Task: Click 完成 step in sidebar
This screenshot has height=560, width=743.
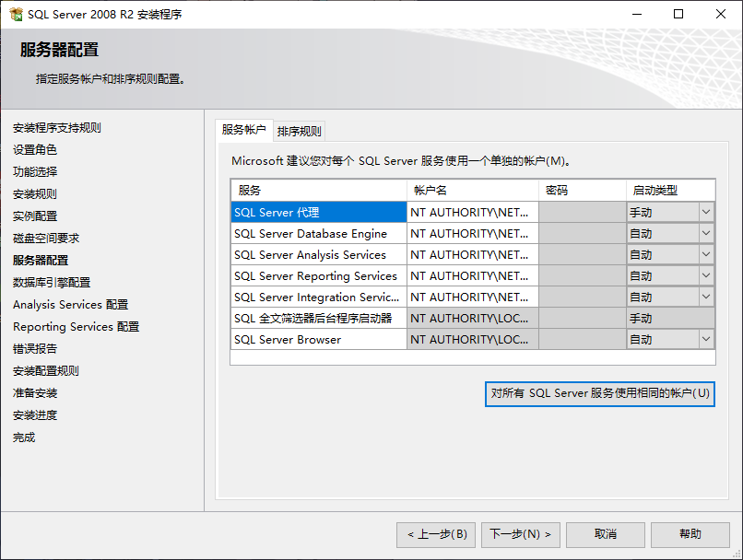Action: (24, 437)
